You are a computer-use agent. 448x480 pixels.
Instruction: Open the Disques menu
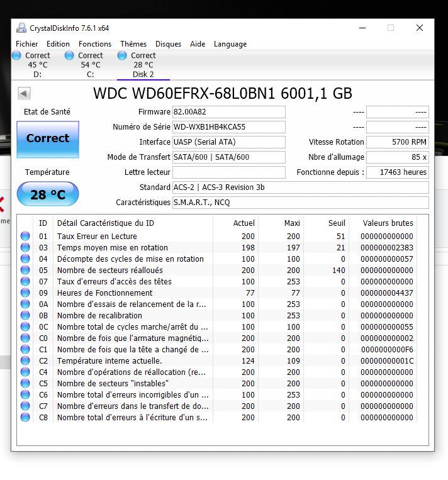tap(168, 44)
